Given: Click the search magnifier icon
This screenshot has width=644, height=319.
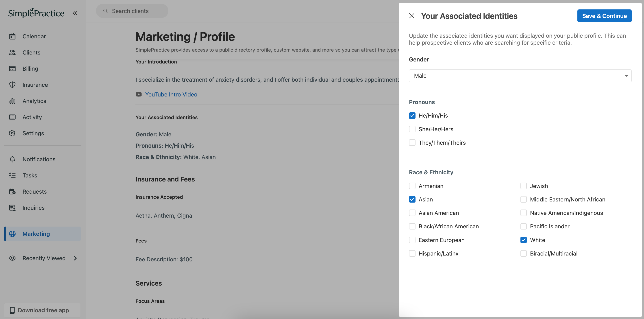Looking at the screenshot, I should click(x=105, y=11).
